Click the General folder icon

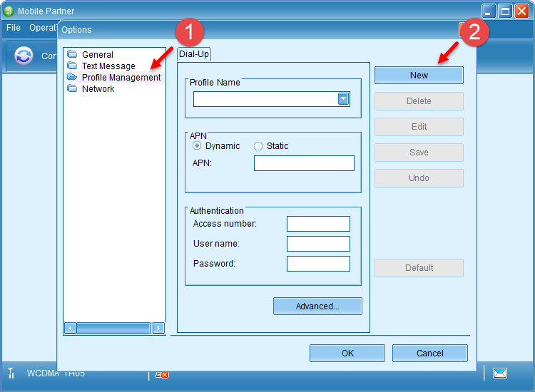click(72, 54)
